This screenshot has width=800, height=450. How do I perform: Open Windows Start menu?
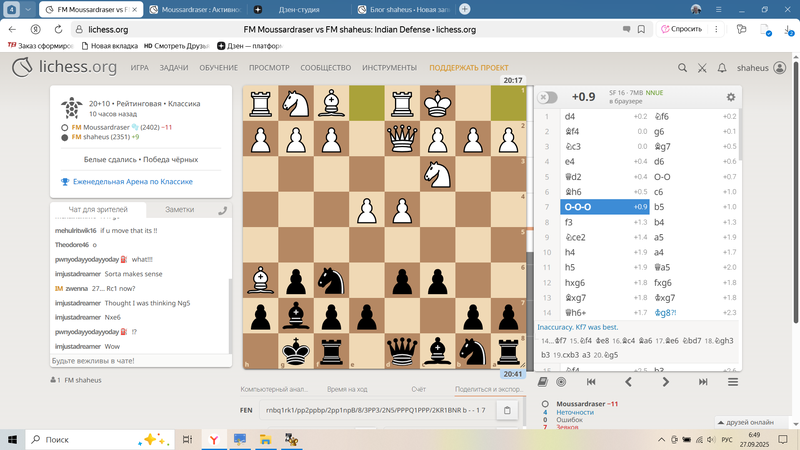[12, 439]
